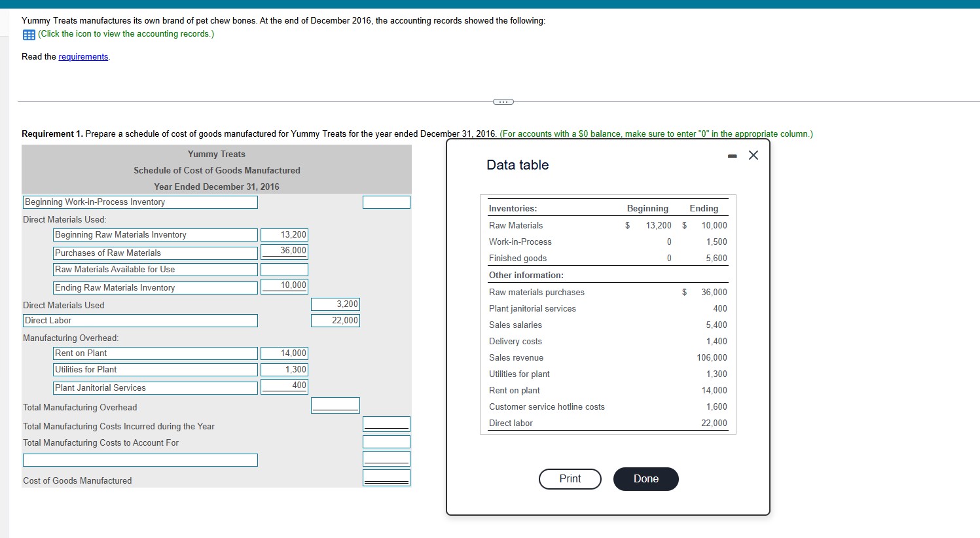The height and width of the screenshot is (538, 980).
Task: Click the Direct Materials Used 3,200 field
Action: [335, 304]
